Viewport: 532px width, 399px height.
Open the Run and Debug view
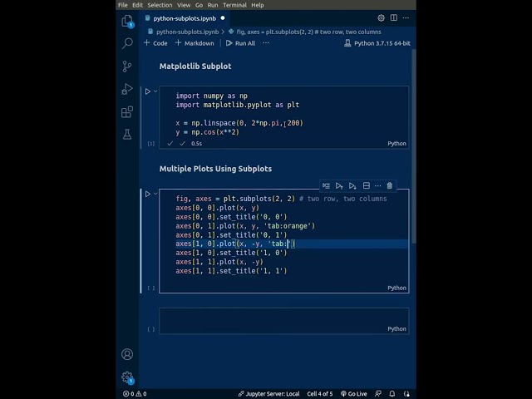tap(127, 89)
